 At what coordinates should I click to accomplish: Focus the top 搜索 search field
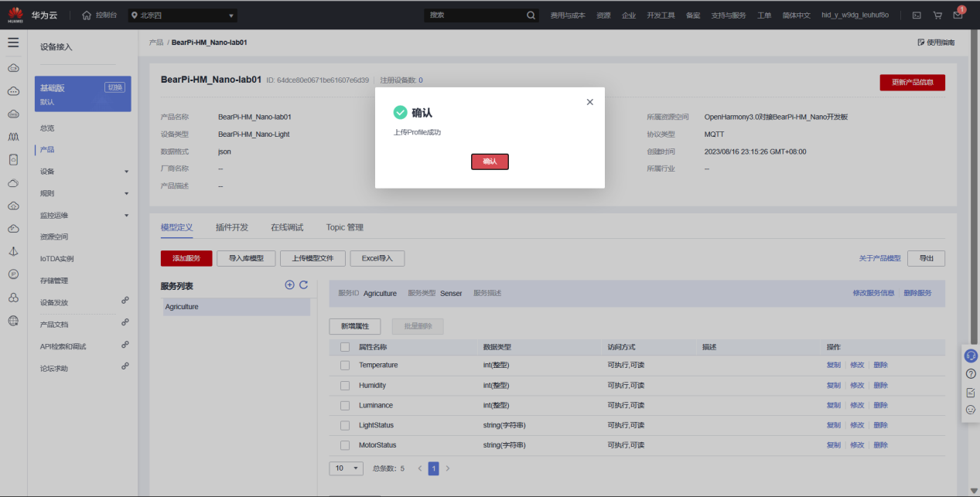pyautogui.click(x=476, y=15)
